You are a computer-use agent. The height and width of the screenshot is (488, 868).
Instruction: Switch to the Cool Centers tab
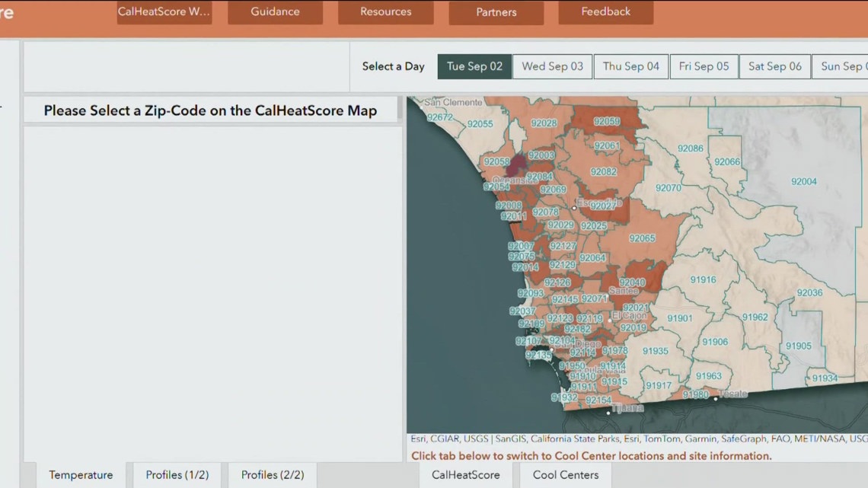pos(565,474)
